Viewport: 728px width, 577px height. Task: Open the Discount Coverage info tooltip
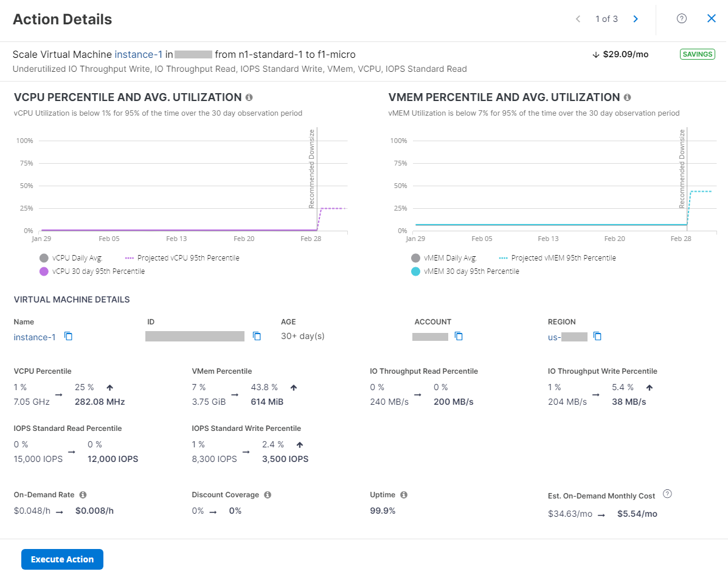point(268,495)
